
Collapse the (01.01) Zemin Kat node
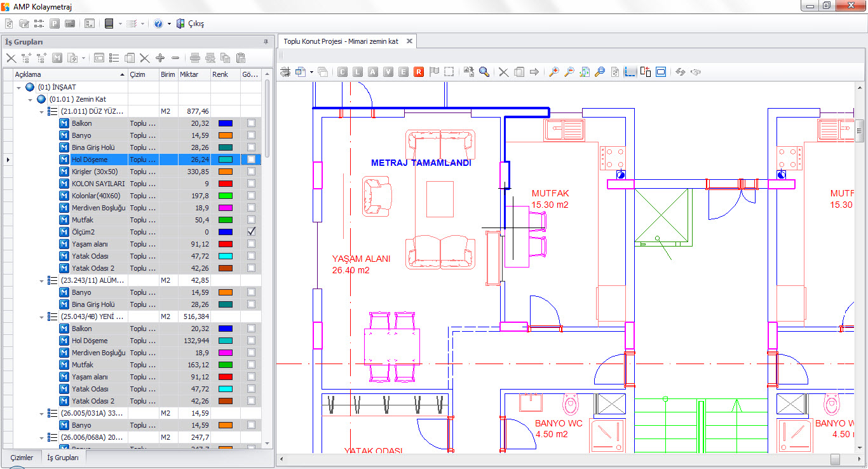(30, 99)
